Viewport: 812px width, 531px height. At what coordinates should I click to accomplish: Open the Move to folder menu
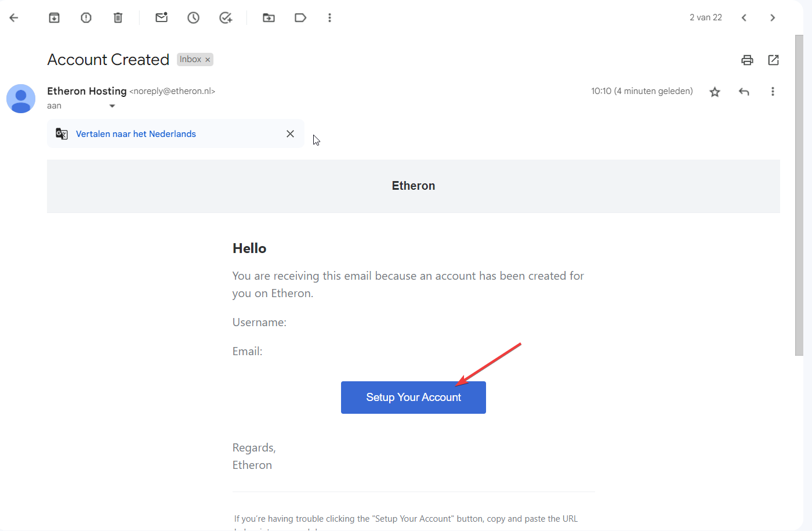(269, 18)
